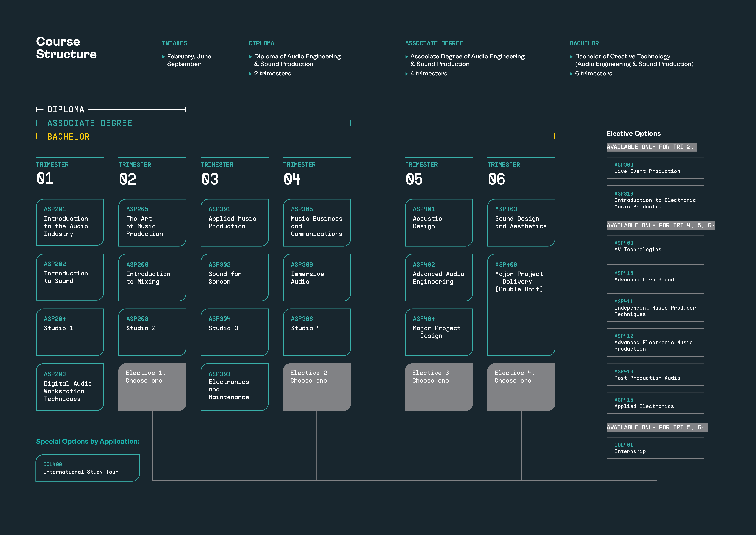Image resolution: width=756 pixels, height=535 pixels.
Task: Click the ASP202 Introduction to Sound card
Action: tap(70, 277)
